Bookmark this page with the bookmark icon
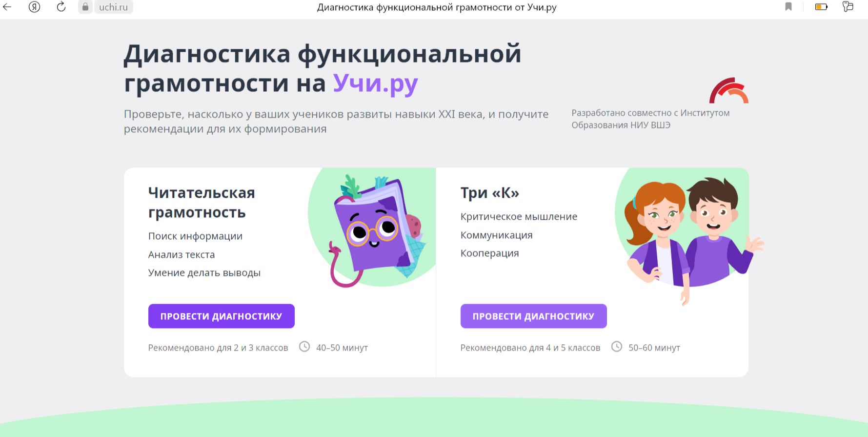The image size is (868, 437). point(788,7)
